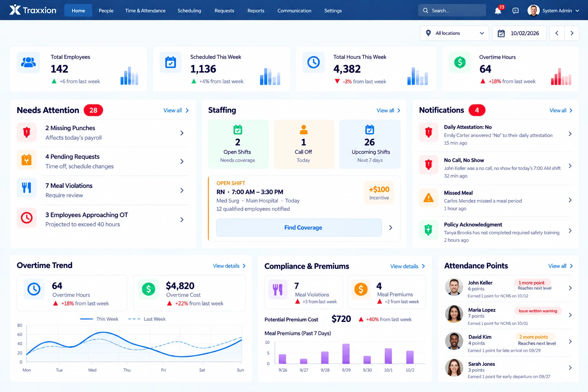Image resolution: width=588 pixels, height=392 pixels.
Task: Expand the 7 Meal Violations row chevron
Action: 182,190
